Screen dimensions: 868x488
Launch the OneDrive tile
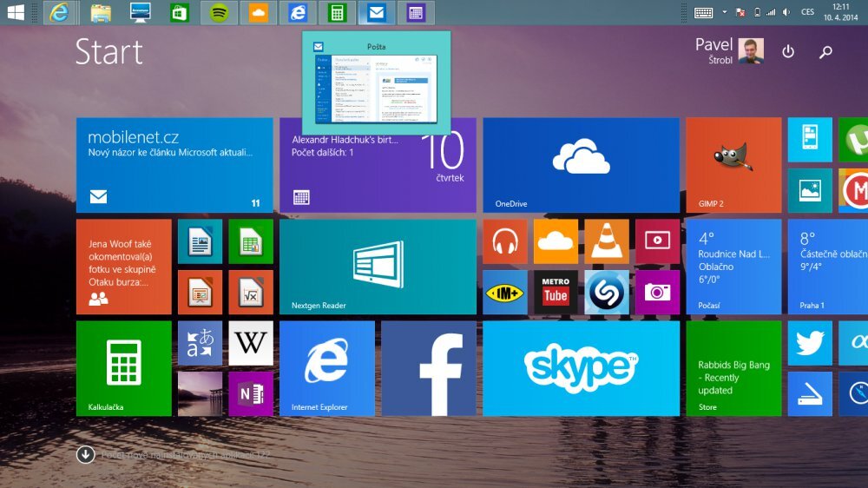(581, 165)
